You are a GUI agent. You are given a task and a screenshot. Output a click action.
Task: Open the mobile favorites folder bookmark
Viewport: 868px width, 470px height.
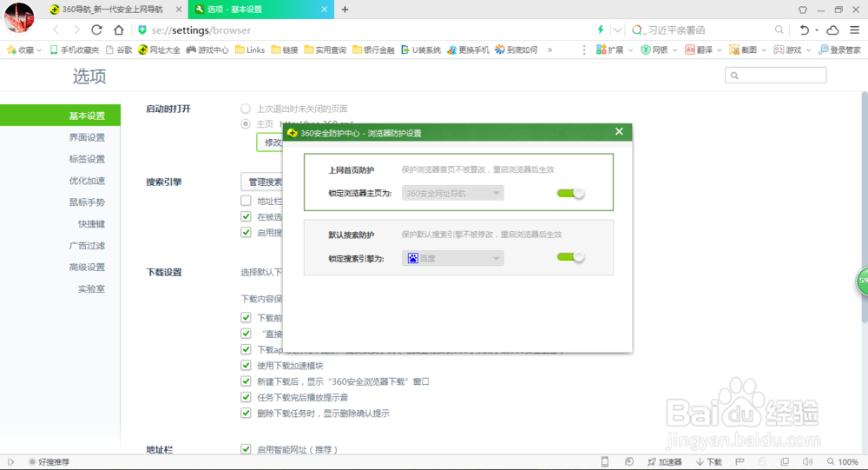click(74, 50)
